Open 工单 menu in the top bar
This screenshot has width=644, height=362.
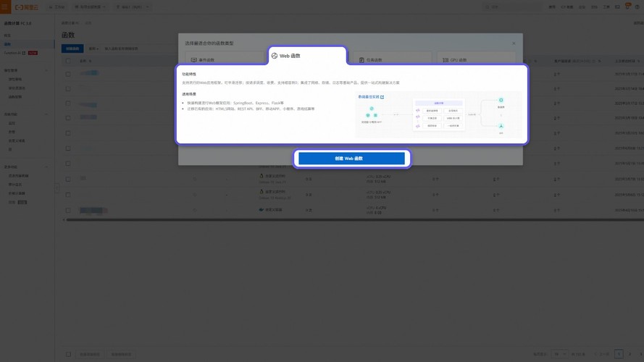tap(606, 7)
